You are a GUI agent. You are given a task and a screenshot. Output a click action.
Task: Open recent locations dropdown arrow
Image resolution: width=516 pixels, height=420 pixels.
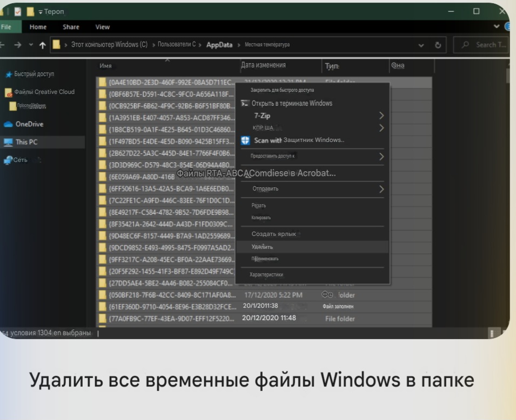click(x=31, y=45)
